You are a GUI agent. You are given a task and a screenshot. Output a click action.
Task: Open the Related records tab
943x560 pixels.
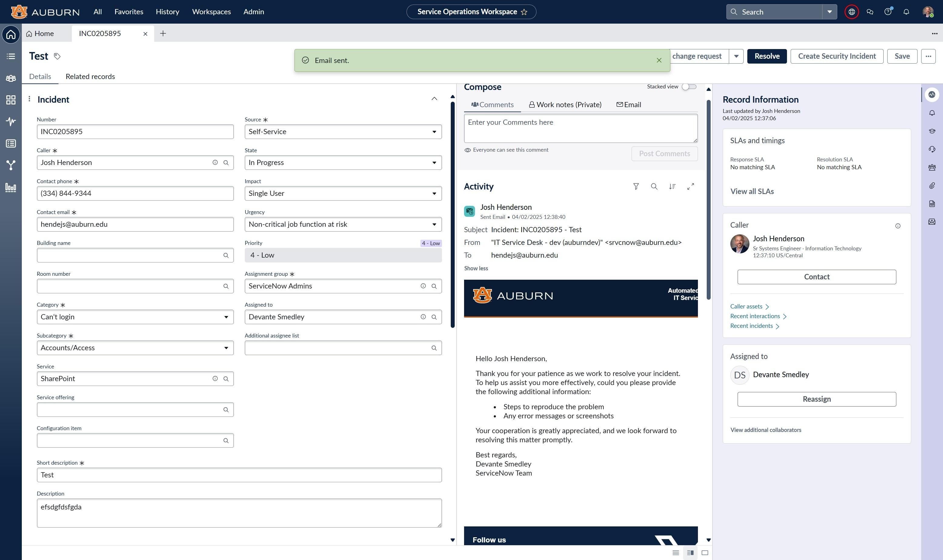90,77
